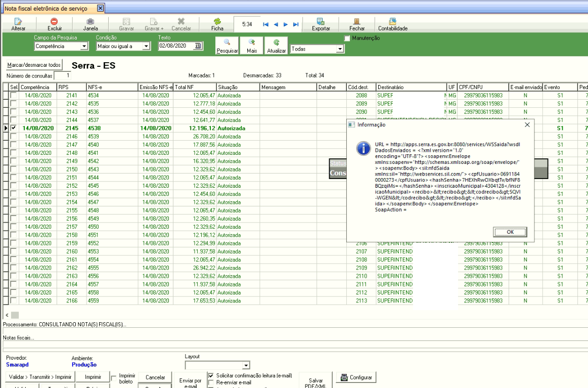Uncheck the selected row for RPS 2145

pyautogui.click(x=14, y=128)
